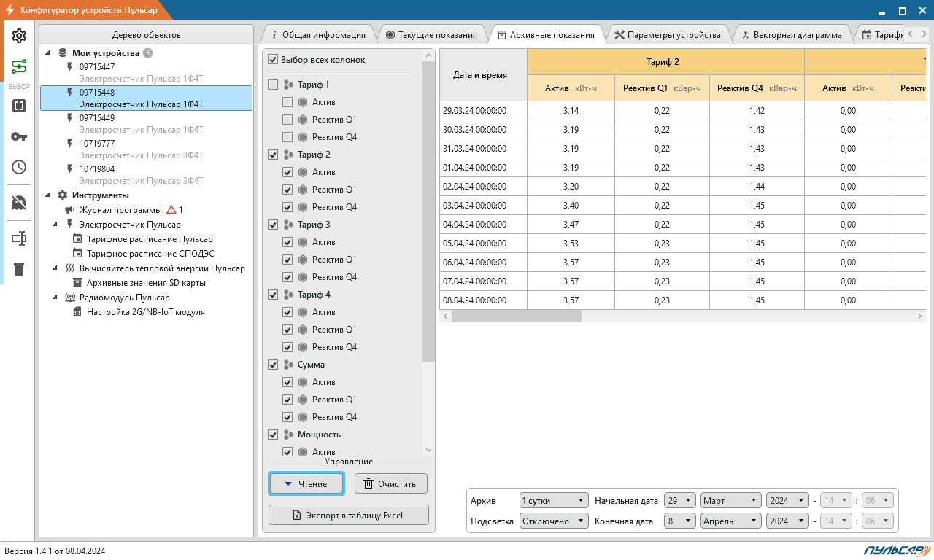Click the crossed-out ghost sidebar icon
Image resolution: width=934 pixels, height=560 pixels.
[19, 203]
